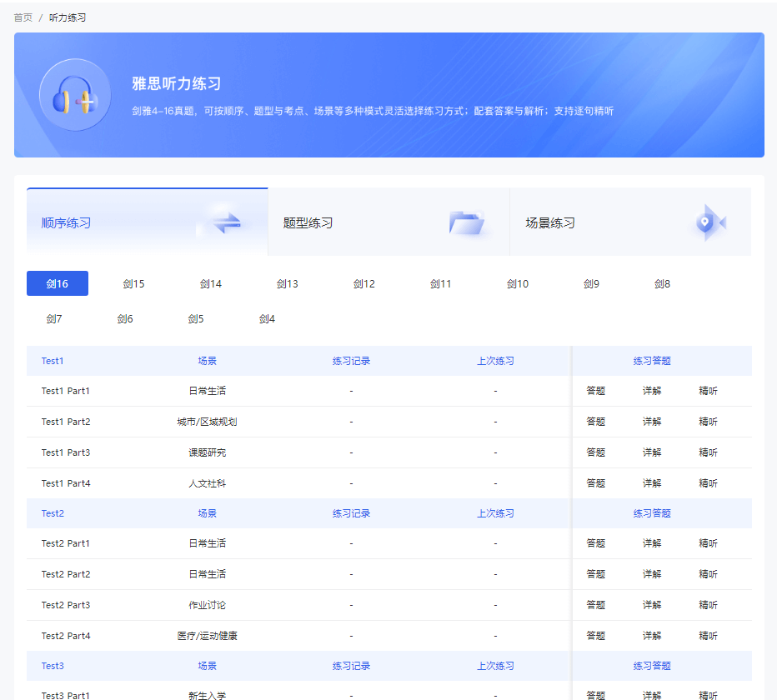This screenshot has height=700, width=777.
Task: Pick the 剑5 book
Action: click(x=196, y=318)
